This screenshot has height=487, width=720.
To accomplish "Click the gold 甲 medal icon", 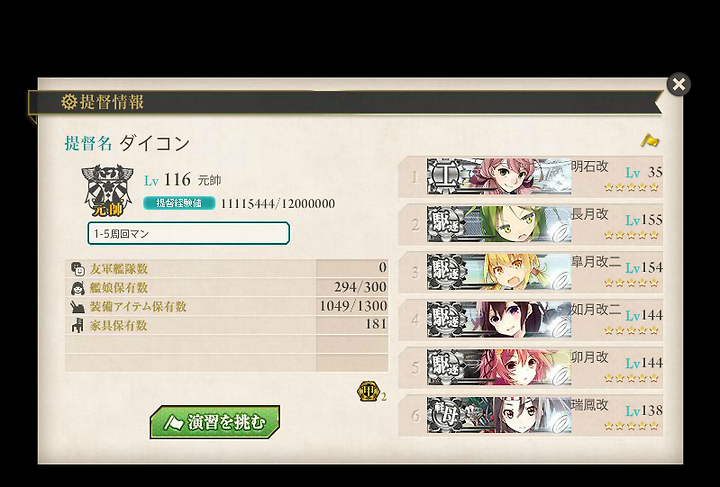I will click(x=368, y=392).
